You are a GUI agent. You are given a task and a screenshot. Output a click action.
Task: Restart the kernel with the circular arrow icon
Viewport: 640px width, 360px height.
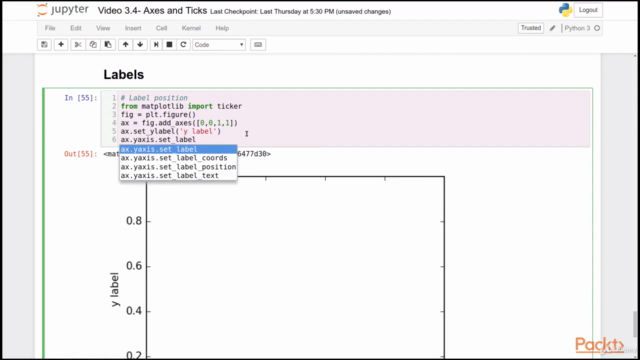coord(183,44)
